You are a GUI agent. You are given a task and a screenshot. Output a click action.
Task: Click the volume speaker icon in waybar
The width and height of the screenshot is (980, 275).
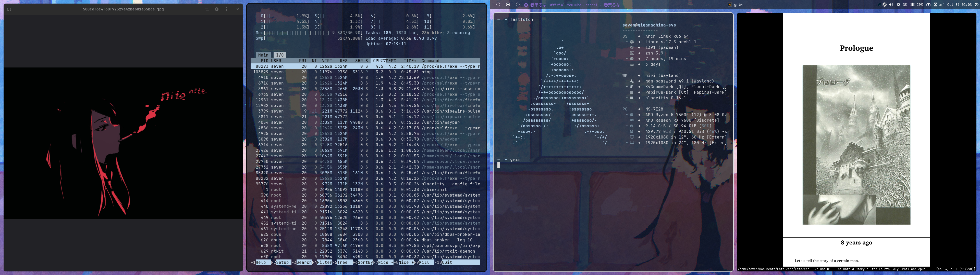coord(891,5)
